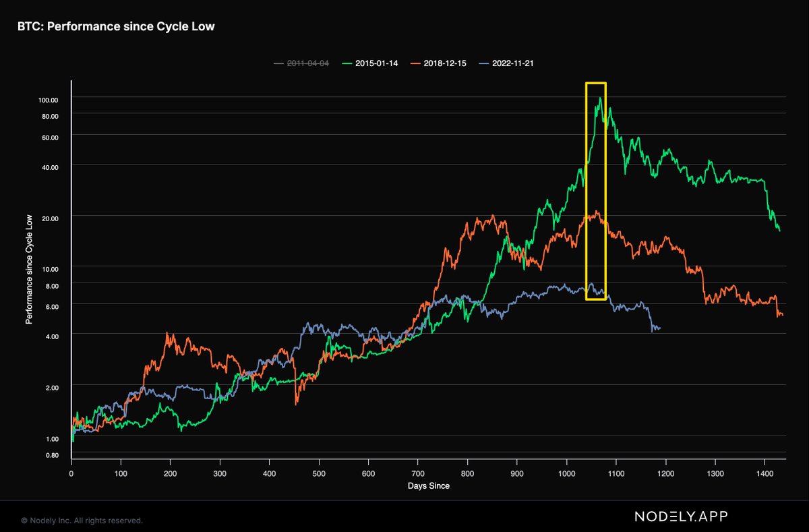The height and width of the screenshot is (532, 809).
Task: Click the x-axis tick label 700
Action: coord(418,473)
